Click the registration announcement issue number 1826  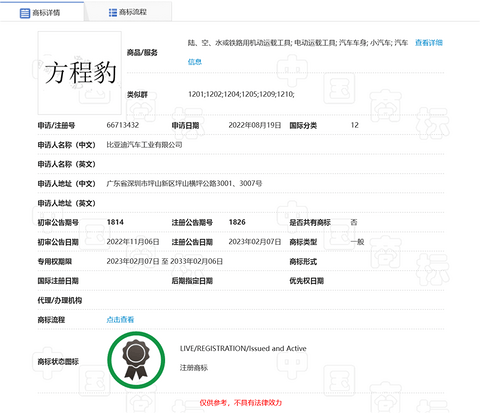click(x=237, y=222)
